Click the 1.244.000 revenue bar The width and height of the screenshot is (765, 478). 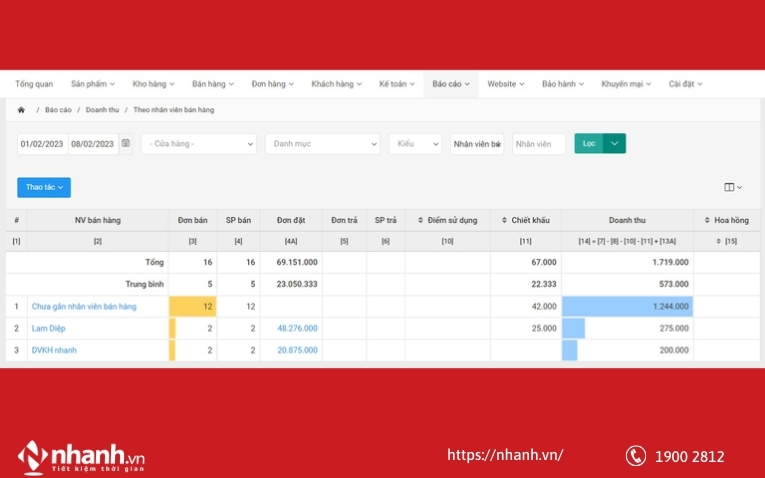pyautogui.click(x=627, y=306)
